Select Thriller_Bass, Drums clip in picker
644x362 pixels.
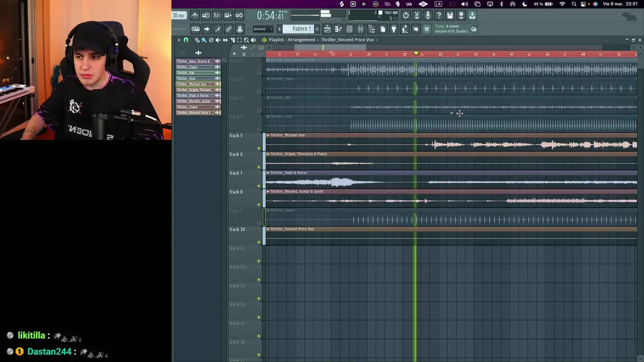198,61
